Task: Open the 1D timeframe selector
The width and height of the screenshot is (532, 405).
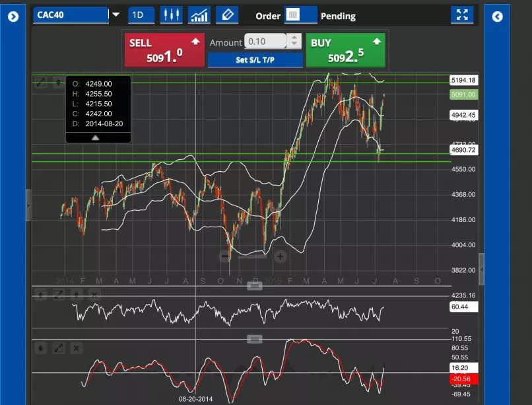Action: [x=141, y=15]
